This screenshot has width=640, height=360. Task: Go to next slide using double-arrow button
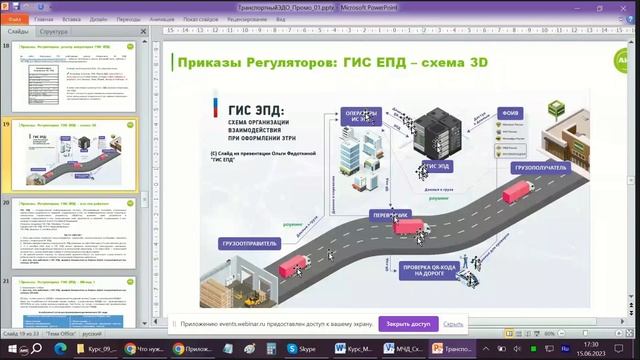coord(631,313)
